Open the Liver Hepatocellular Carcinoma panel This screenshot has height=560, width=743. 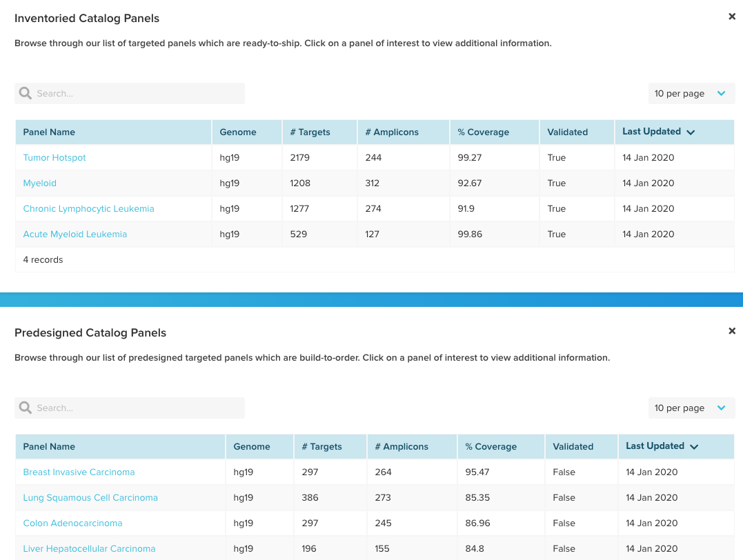tap(89, 549)
